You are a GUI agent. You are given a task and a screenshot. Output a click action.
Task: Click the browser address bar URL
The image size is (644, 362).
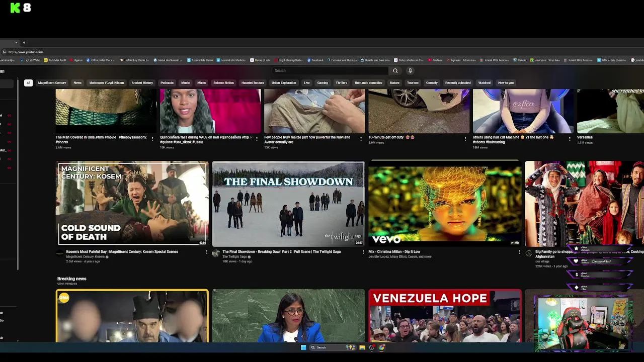point(26,52)
